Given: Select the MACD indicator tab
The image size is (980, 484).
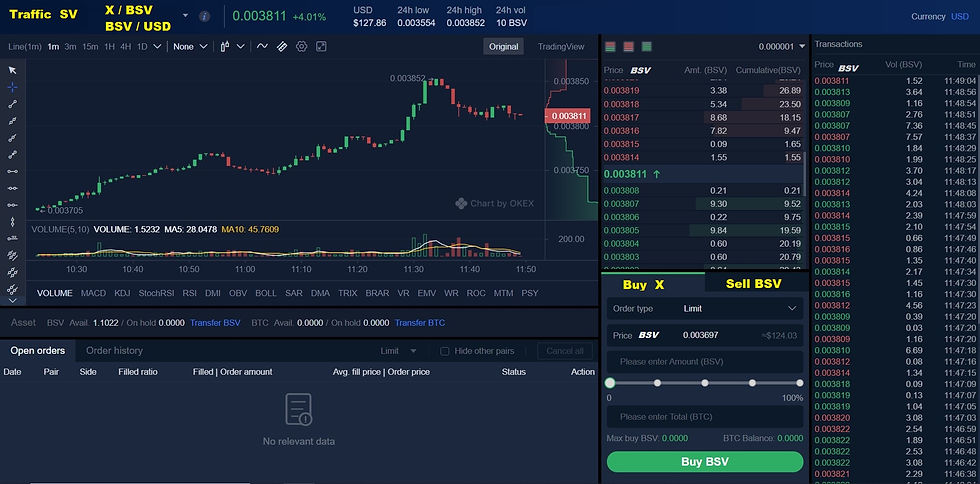Looking at the screenshot, I should click(94, 293).
